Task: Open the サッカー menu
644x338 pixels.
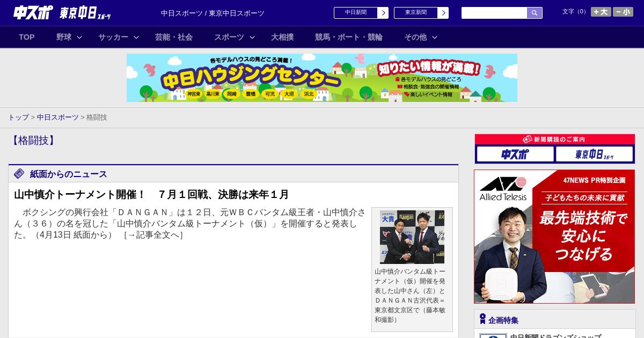Action: point(113,37)
